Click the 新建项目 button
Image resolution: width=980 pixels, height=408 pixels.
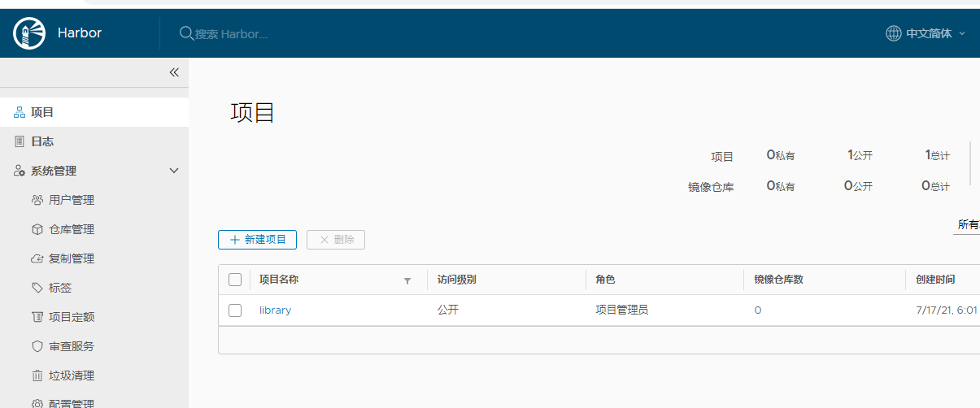point(257,240)
